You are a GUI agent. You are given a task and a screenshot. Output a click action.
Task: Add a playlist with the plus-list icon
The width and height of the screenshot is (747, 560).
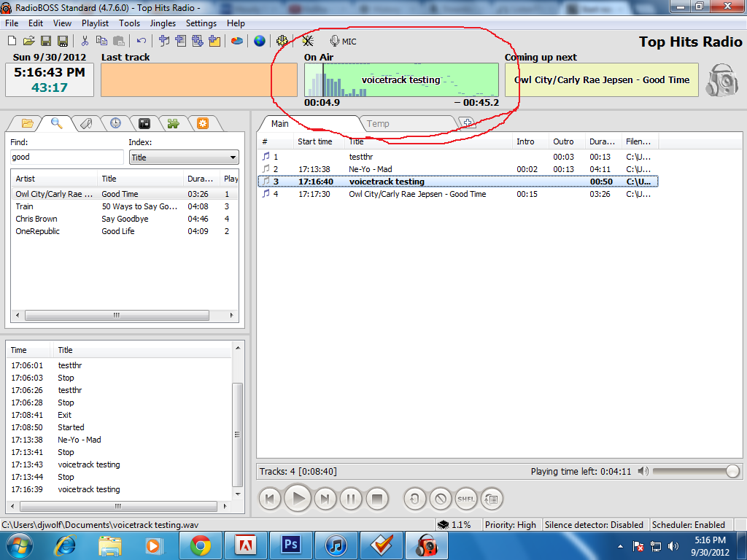(x=181, y=41)
